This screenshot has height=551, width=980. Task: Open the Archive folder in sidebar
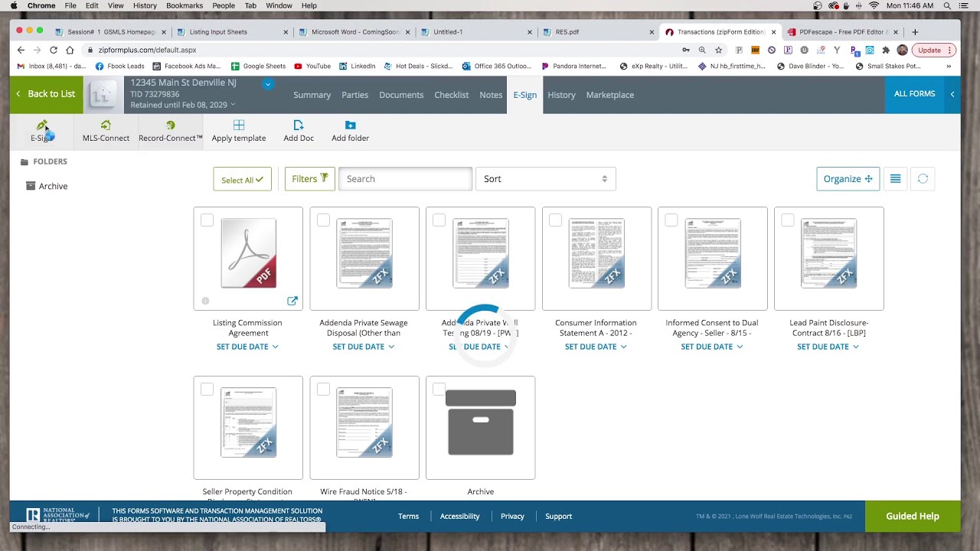pyautogui.click(x=47, y=186)
